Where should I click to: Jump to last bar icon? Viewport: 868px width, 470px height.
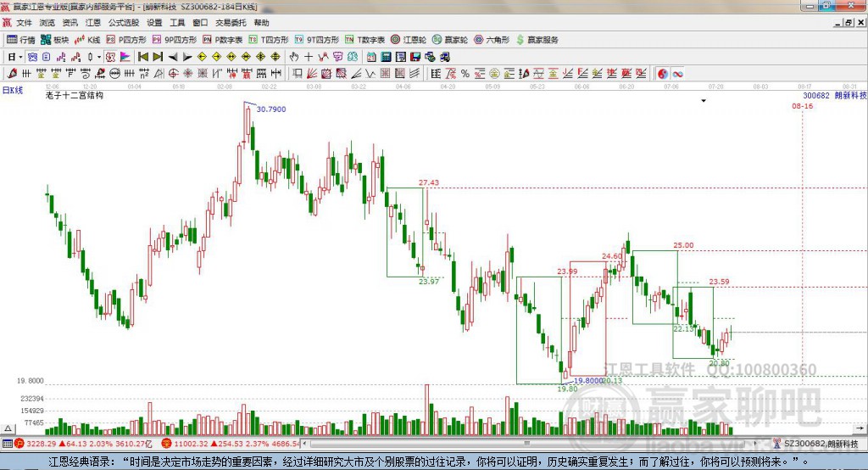click(x=157, y=57)
